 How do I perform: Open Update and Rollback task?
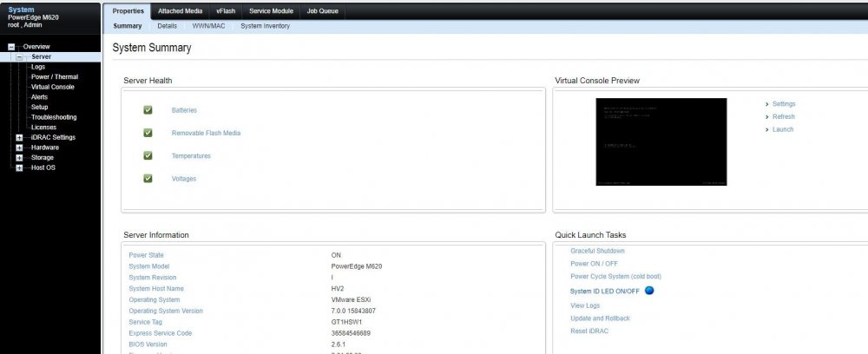coord(600,318)
